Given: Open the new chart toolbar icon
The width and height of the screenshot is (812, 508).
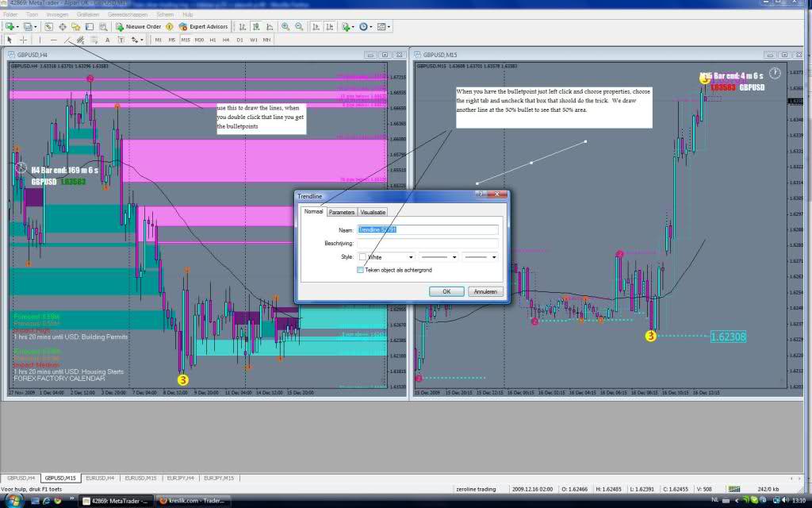Looking at the screenshot, I should coord(10,26).
